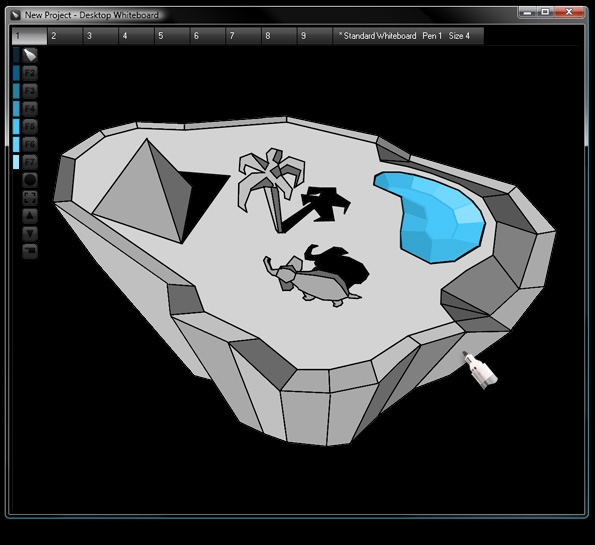595x545 pixels.
Task: Switch to page tab 1
Action: (29, 36)
